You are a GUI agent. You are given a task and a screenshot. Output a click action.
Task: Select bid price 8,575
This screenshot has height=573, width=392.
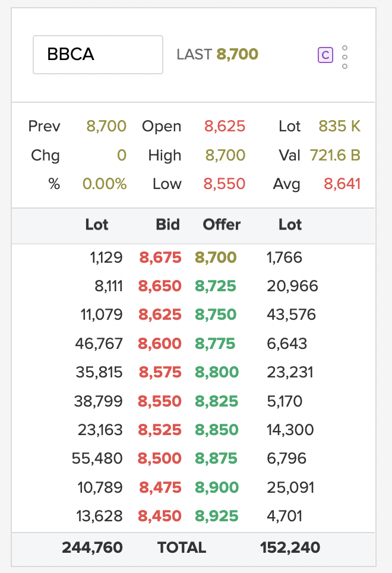click(x=160, y=372)
